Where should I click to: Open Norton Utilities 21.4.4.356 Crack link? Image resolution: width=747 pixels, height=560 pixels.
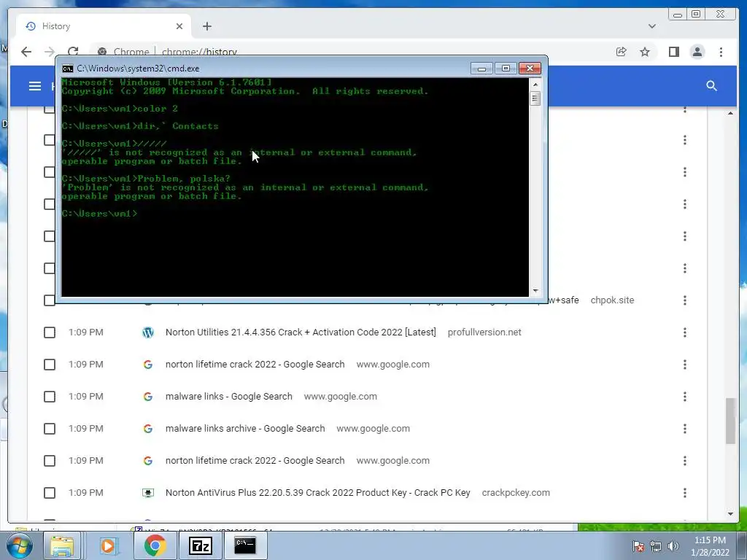(301, 332)
